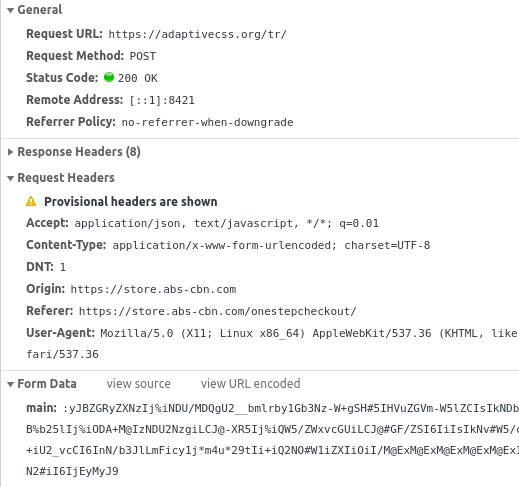
Task: Select the main form data encoded value
Action: point(272,439)
